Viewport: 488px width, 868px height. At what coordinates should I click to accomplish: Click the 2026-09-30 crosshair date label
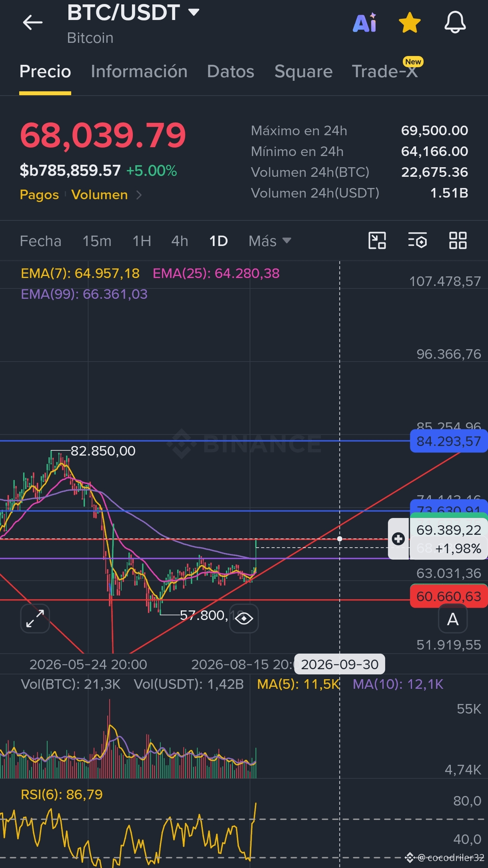click(x=340, y=664)
